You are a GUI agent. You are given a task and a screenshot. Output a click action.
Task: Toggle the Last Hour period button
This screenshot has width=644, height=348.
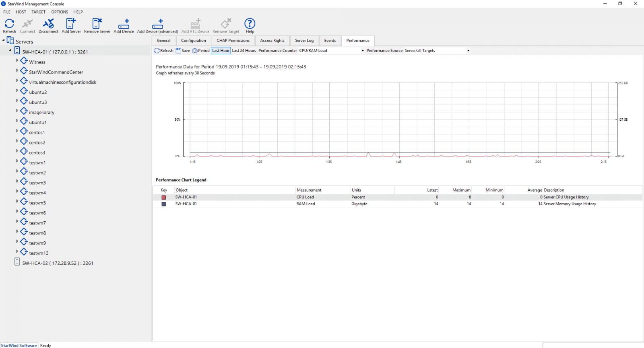coord(221,51)
